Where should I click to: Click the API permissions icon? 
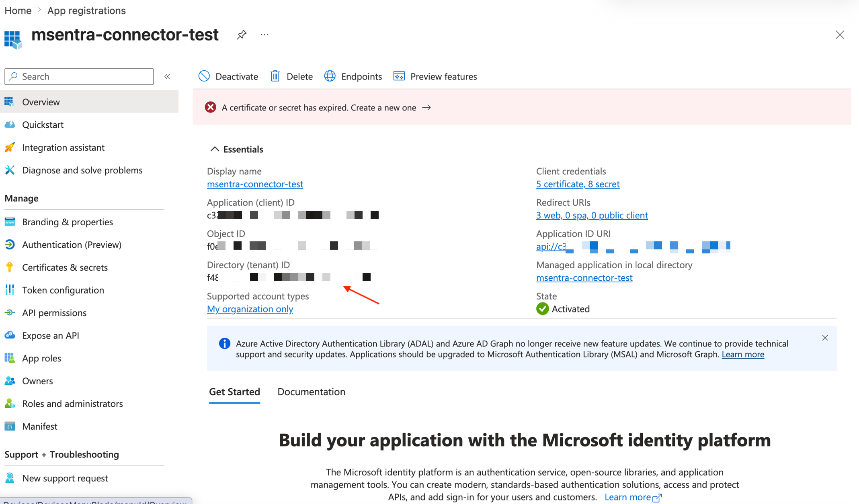(10, 312)
